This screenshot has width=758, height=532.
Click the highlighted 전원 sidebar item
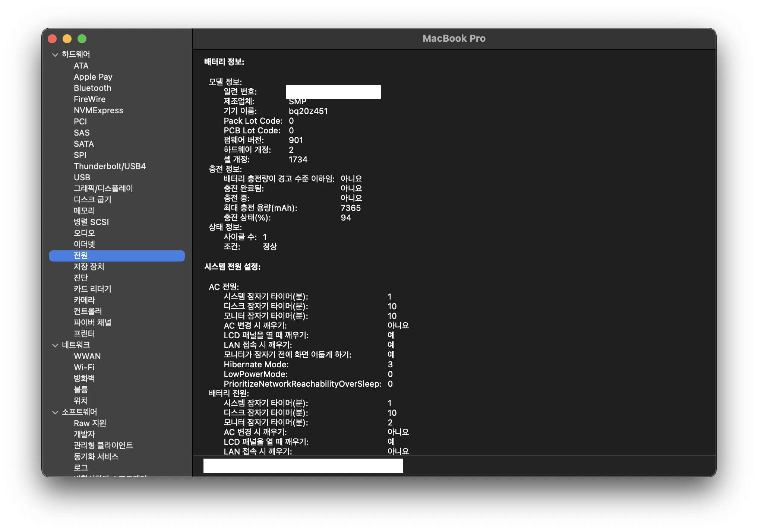coord(117,256)
